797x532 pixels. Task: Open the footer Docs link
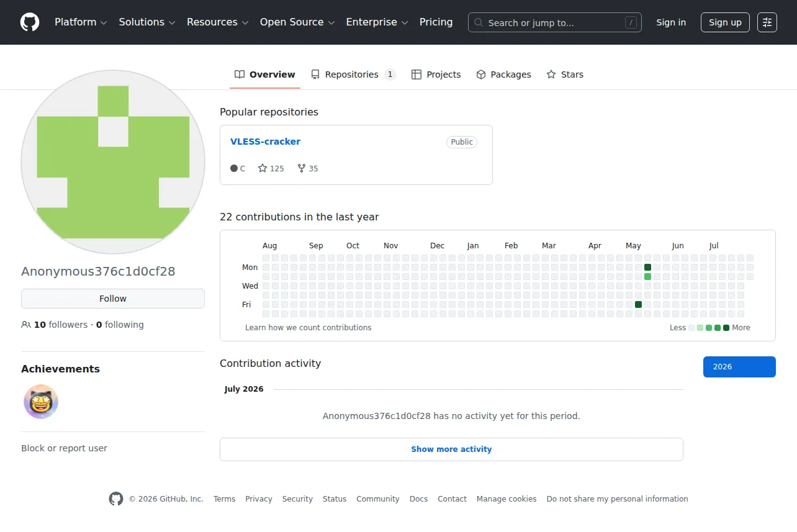pos(419,499)
